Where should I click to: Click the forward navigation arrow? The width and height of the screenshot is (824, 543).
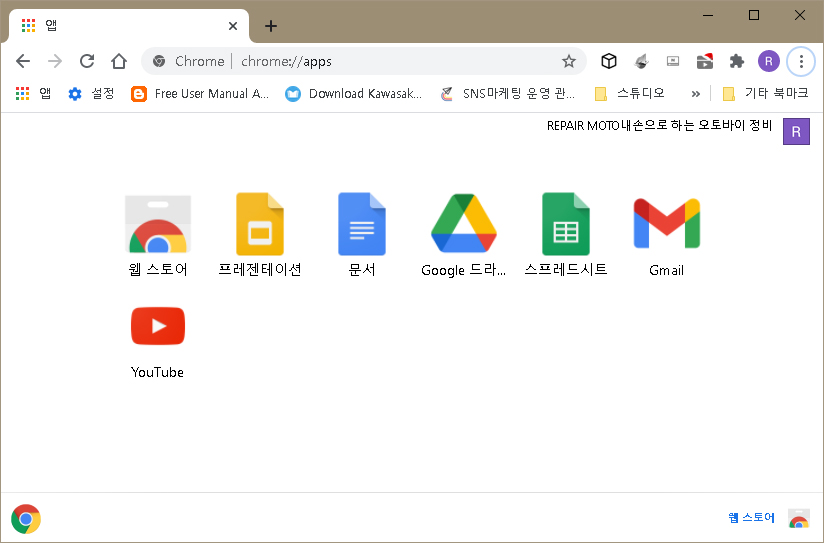click(x=55, y=61)
